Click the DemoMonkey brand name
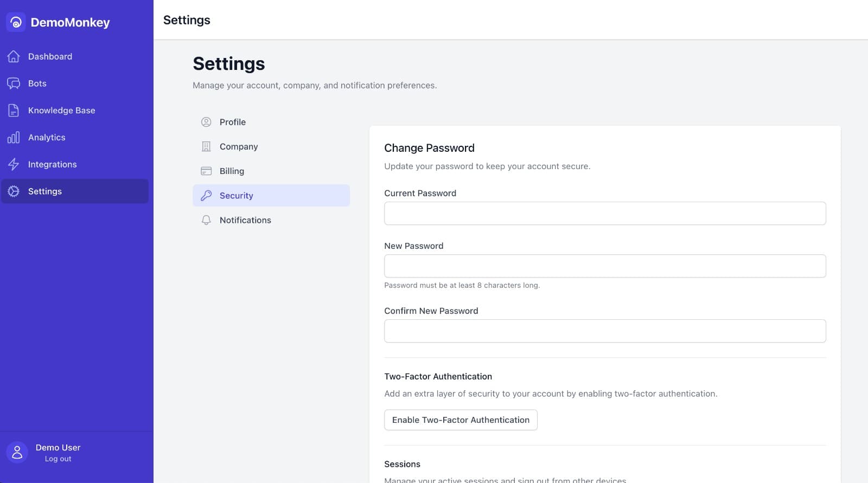868x483 pixels. 70,22
